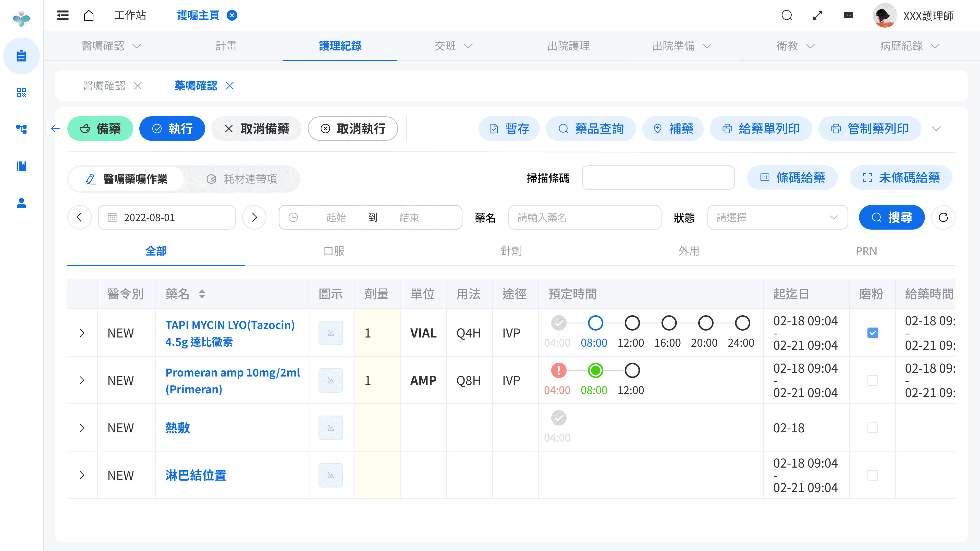The width and height of the screenshot is (980, 551).
Task: Open QR code icon in left sidebar
Action: click(x=21, y=92)
